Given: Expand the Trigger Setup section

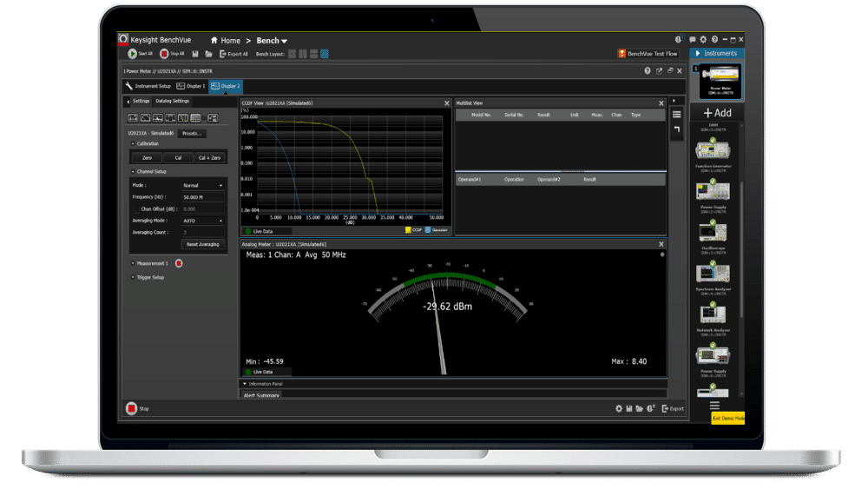Looking at the screenshot, I should tap(133, 277).
